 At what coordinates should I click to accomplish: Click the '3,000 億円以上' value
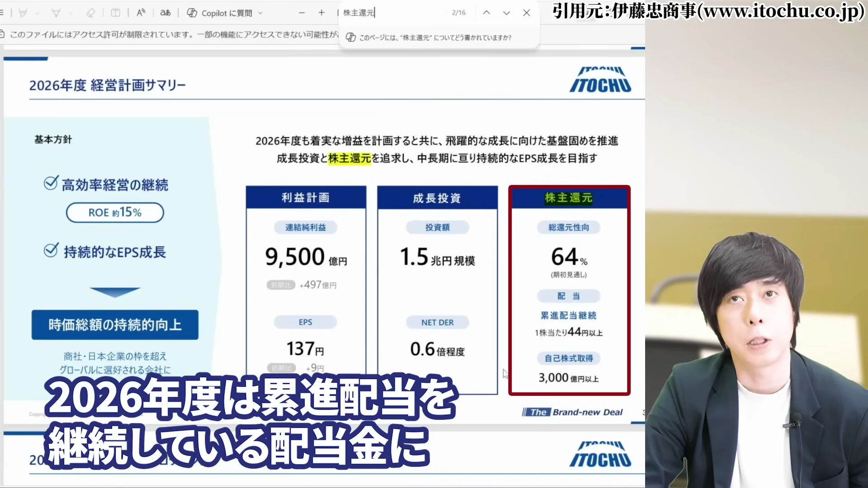[x=569, y=378]
